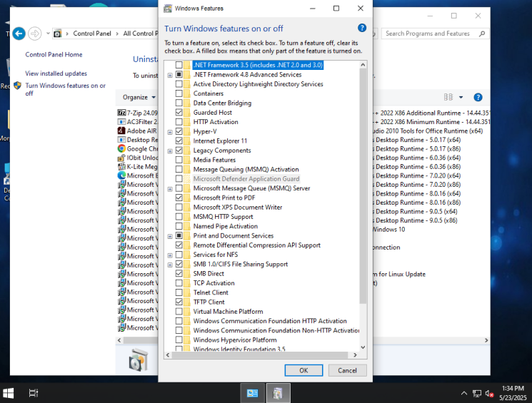Uncheck the Guarded Host checkbox
This screenshot has height=403, width=532.
(x=179, y=112)
